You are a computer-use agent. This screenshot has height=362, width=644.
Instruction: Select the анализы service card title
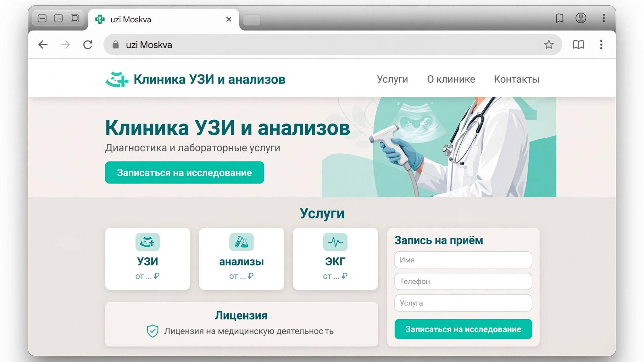pos(241,261)
